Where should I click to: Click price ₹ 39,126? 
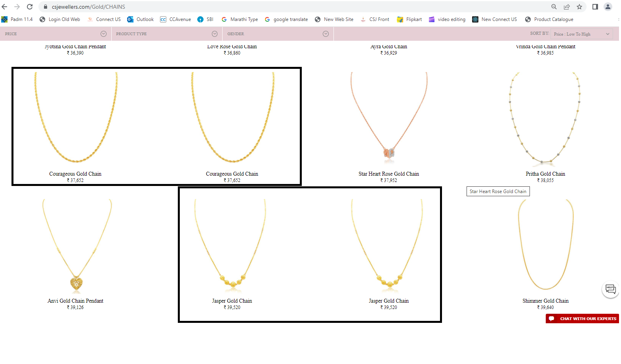75,307
